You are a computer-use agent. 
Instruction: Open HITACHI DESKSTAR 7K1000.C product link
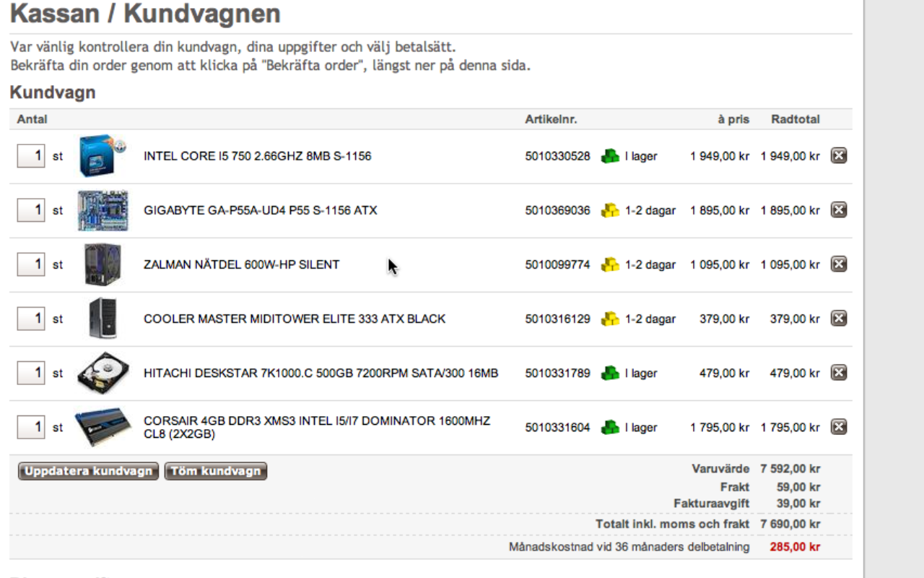321,373
